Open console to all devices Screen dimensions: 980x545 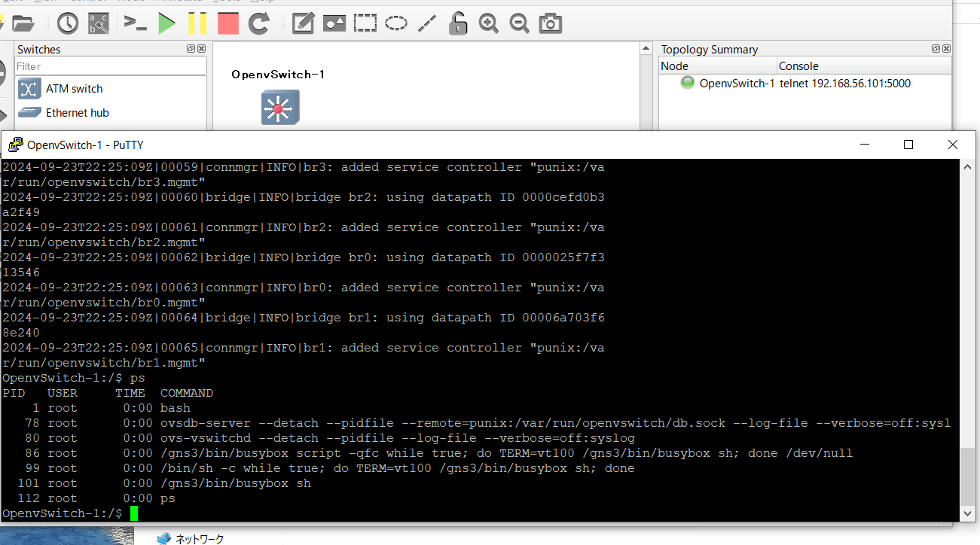136,24
